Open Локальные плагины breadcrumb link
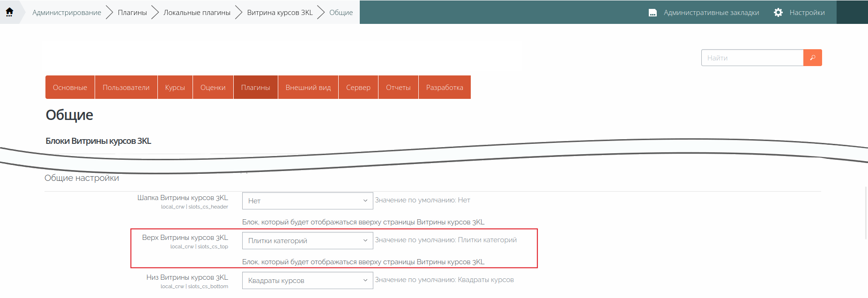This screenshot has width=868, height=298. tap(197, 13)
